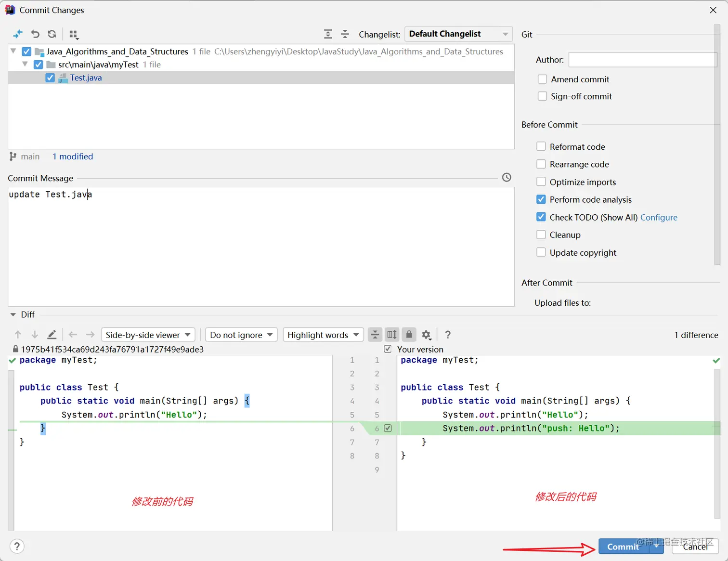Toggle collapse unchanged fragments icon
728x561 pixels.
(375, 335)
